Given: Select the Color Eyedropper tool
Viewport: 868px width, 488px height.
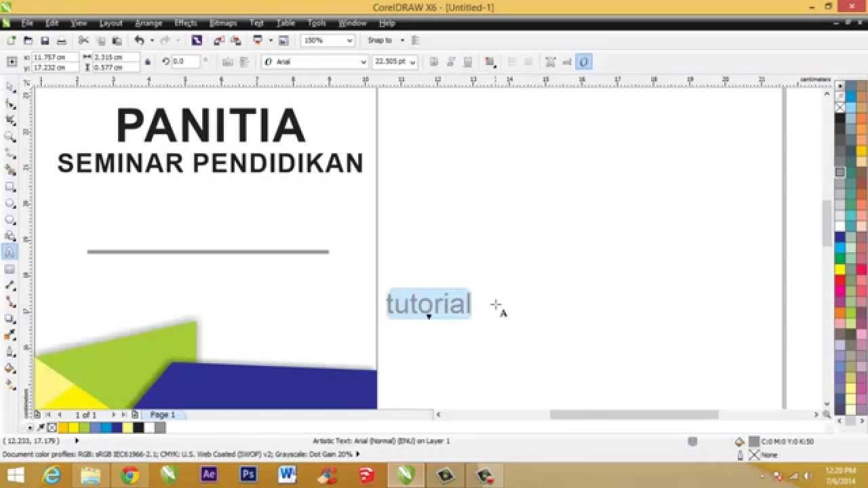Looking at the screenshot, I should (x=10, y=335).
